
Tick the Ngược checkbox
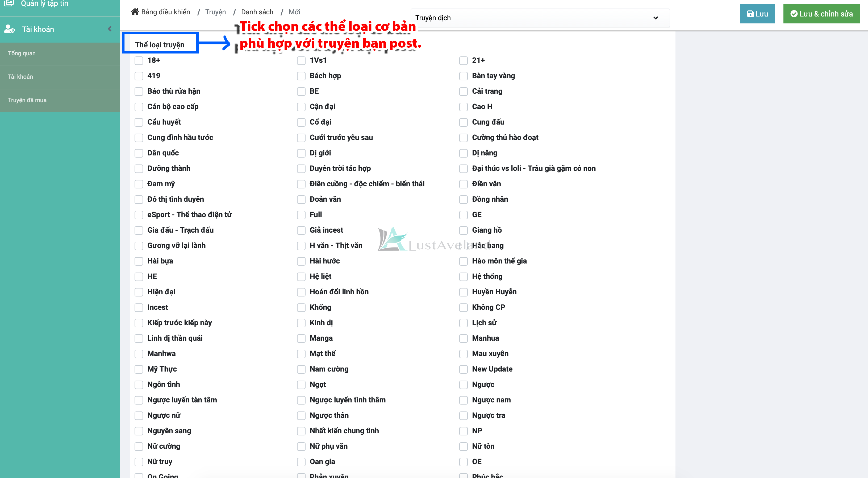point(464,385)
